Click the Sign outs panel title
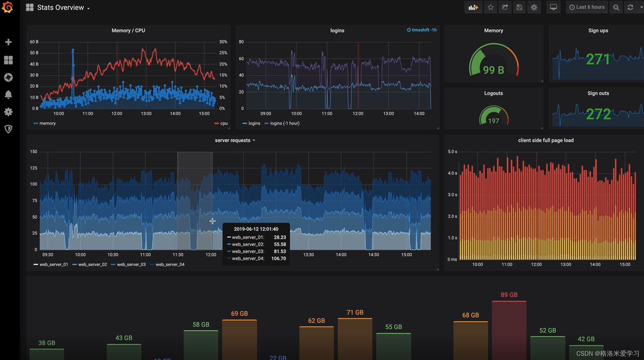The width and height of the screenshot is (644, 360). click(x=598, y=93)
